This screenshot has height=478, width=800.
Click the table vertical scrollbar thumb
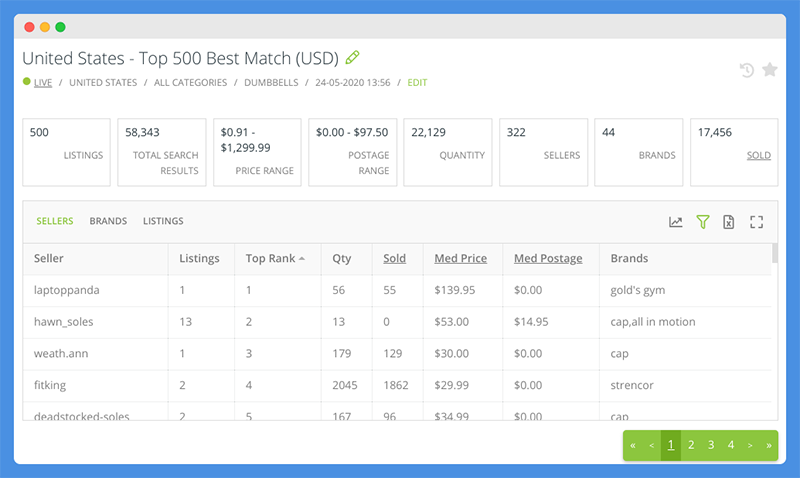point(775,254)
